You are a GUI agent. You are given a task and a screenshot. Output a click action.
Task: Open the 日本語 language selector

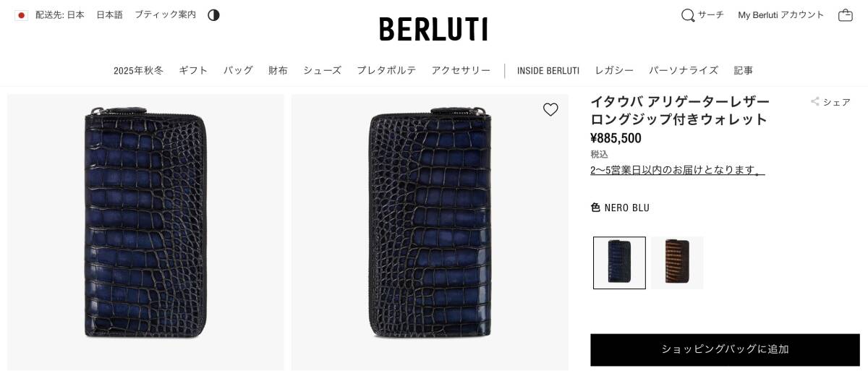click(x=109, y=15)
